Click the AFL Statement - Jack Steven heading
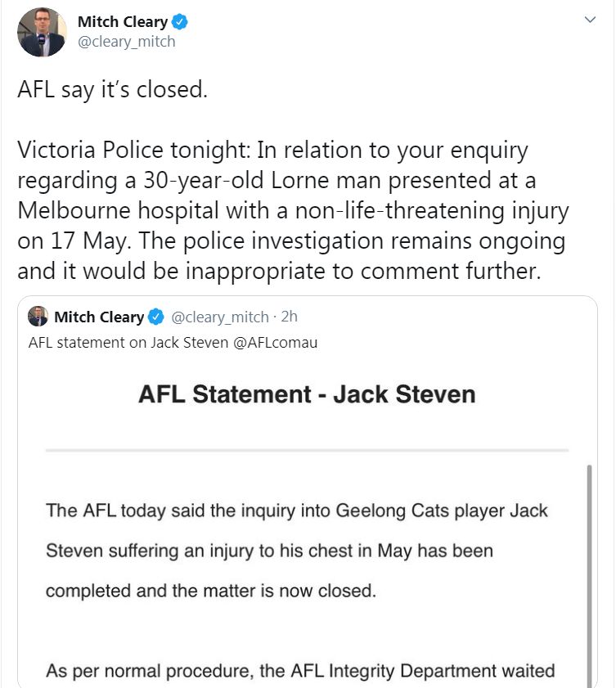 click(x=307, y=394)
